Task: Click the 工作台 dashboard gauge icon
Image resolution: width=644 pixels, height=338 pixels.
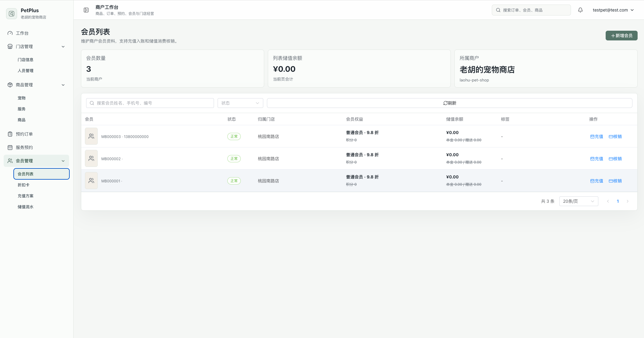Action: tap(10, 33)
